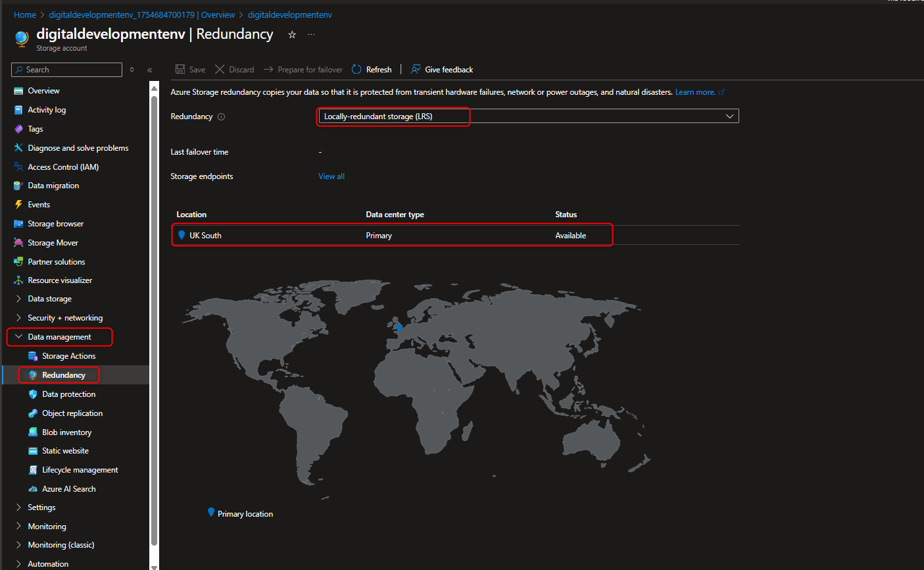This screenshot has height=570, width=924.
Task: Collapse the sidebar with double-chevron icon
Action: pyautogui.click(x=149, y=70)
